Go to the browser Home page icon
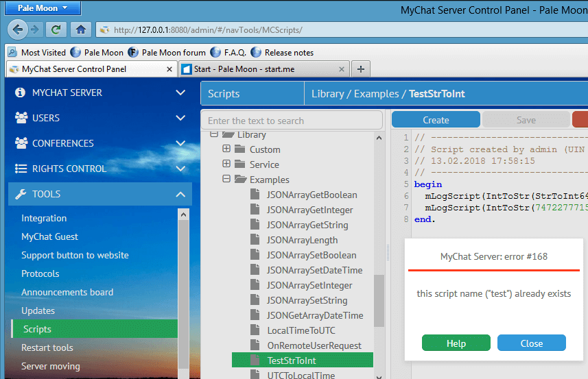The image size is (588, 379). pyautogui.click(x=81, y=29)
